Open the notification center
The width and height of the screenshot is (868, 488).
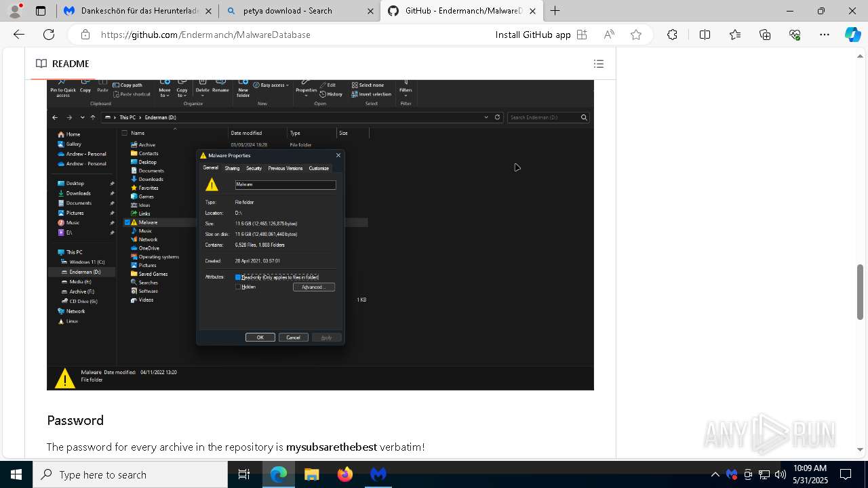pos(846,474)
